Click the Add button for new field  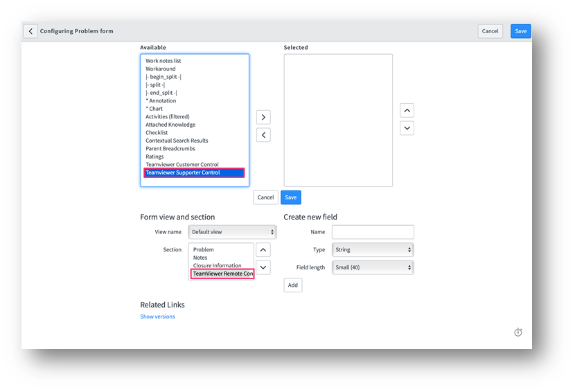pyautogui.click(x=292, y=285)
